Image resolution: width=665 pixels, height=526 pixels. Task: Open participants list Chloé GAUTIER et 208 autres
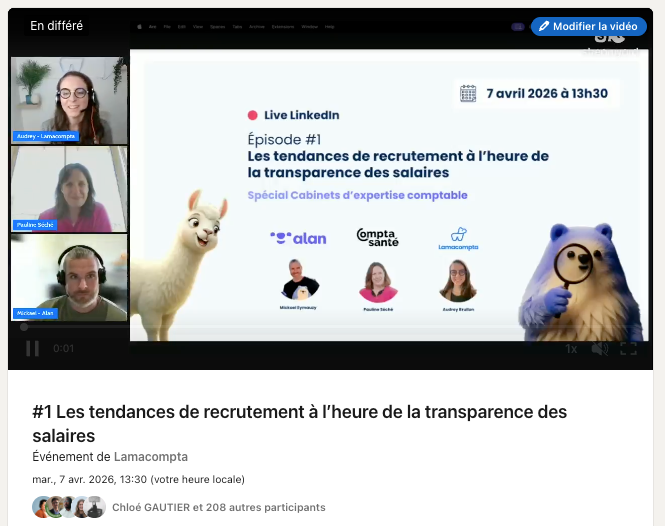coord(218,507)
